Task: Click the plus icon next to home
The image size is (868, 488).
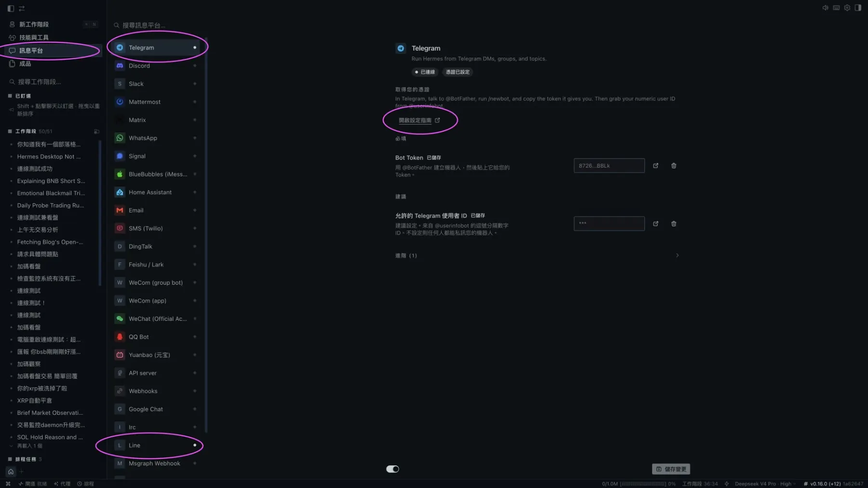Action: 21,472
